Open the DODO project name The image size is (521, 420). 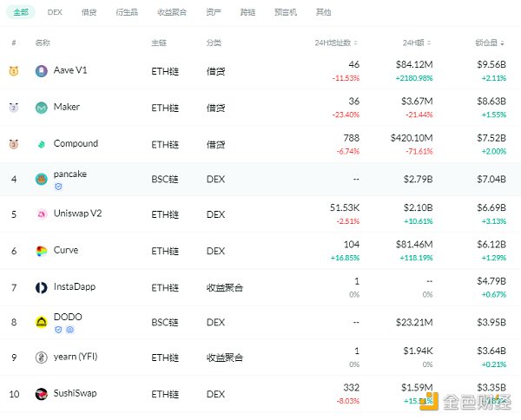click(68, 317)
